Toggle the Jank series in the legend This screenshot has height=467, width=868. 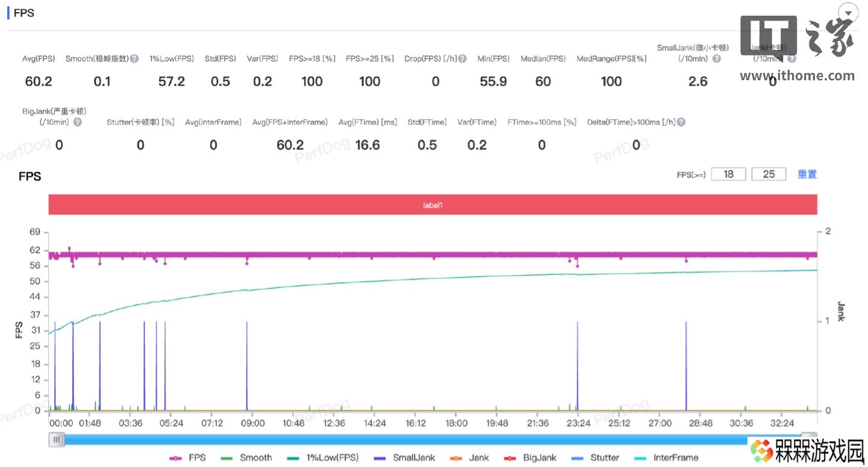click(x=470, y=458)
